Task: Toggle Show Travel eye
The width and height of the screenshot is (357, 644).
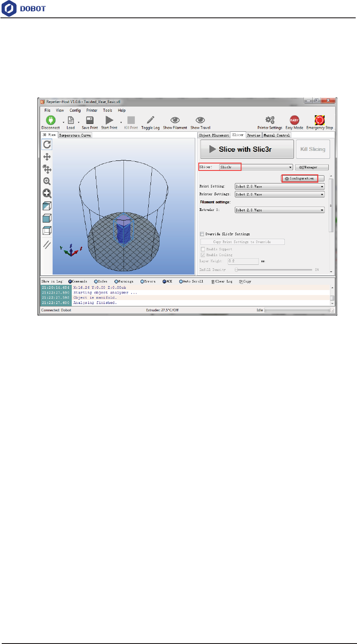Action: point(200,120)
